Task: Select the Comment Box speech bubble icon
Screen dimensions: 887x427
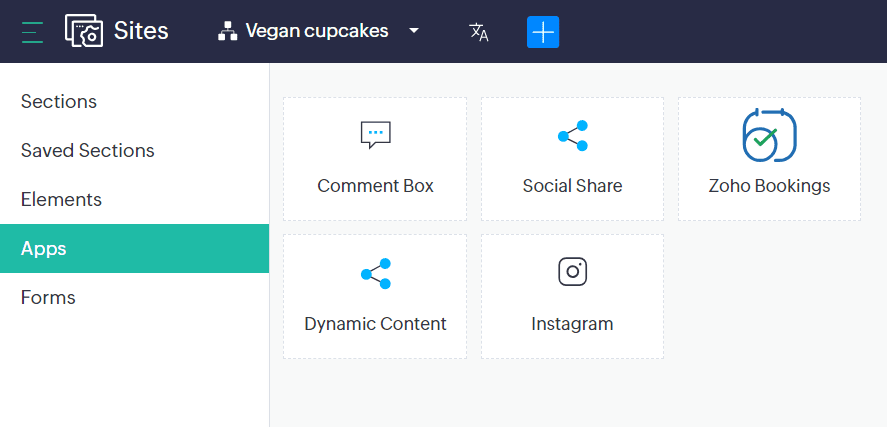Action: (375, 134)
